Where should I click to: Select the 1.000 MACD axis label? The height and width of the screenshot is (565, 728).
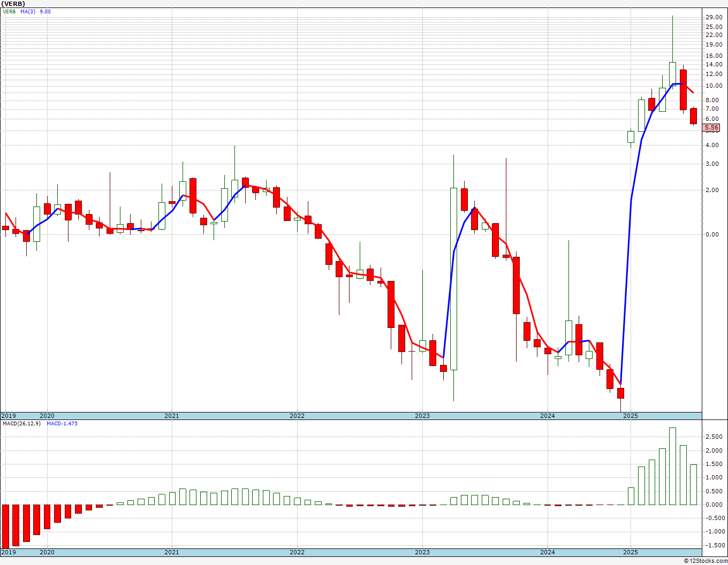coord(714,478)
